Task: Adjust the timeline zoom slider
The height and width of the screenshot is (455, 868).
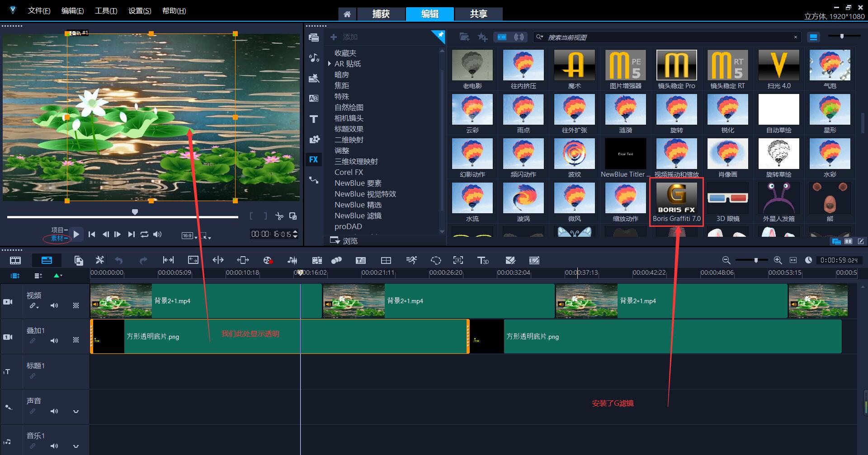Action: pyautogui.click(x=755, y=260)
